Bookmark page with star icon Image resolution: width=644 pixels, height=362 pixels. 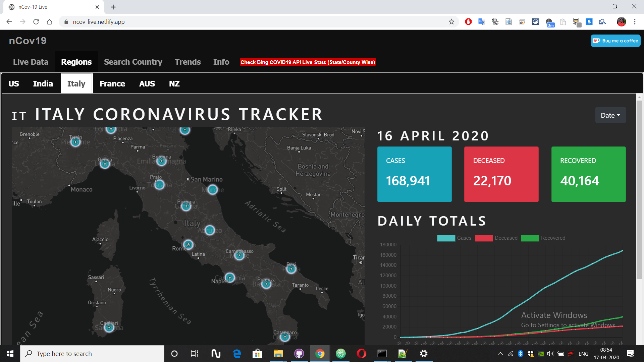tap(451, 22)
